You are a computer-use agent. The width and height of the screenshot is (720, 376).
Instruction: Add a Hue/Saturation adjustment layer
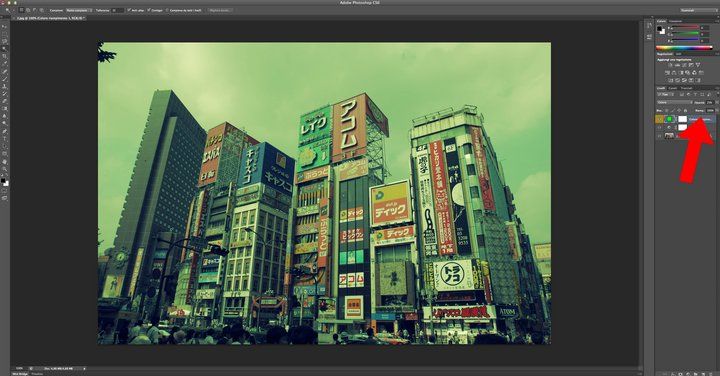(x=667, y=73)
